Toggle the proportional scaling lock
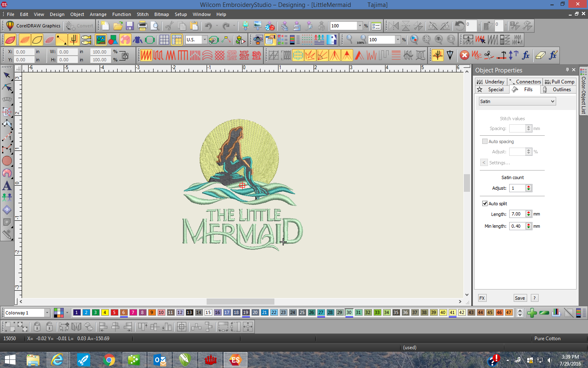Image resolution: width=588 pixels, height=368 pixels. point(125,56)
